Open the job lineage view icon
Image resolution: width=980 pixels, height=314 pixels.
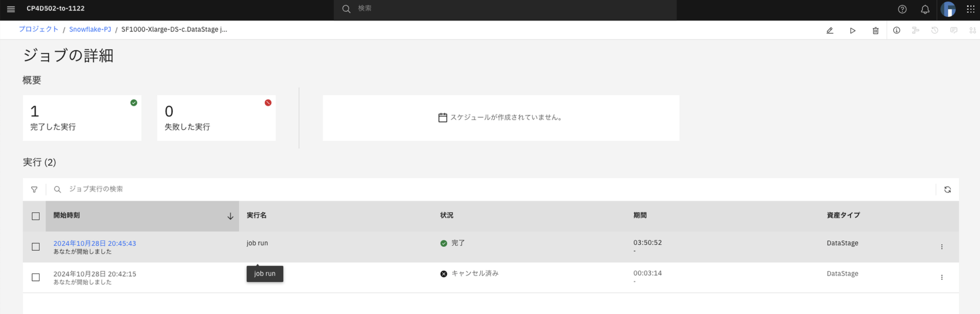point(916,30)
